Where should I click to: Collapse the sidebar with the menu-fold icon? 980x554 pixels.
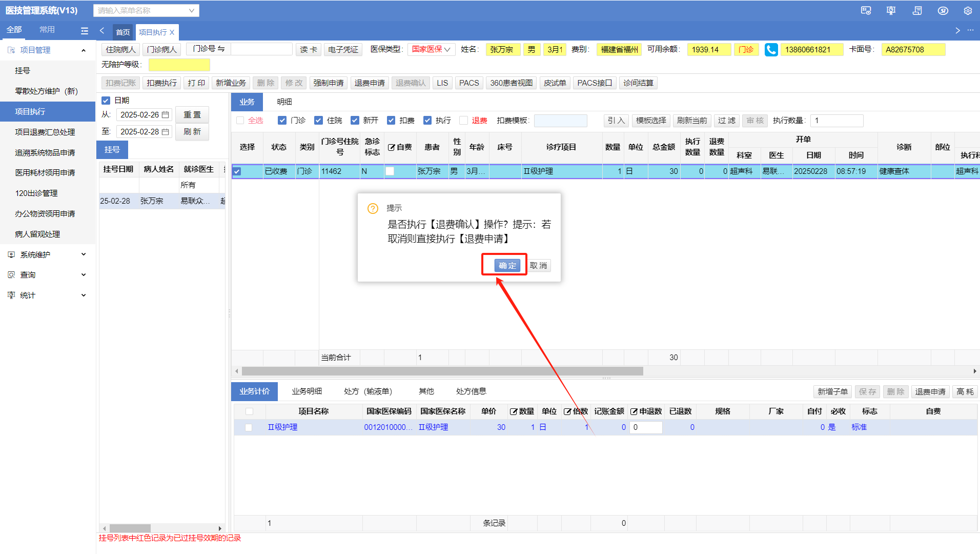(85, 31)
